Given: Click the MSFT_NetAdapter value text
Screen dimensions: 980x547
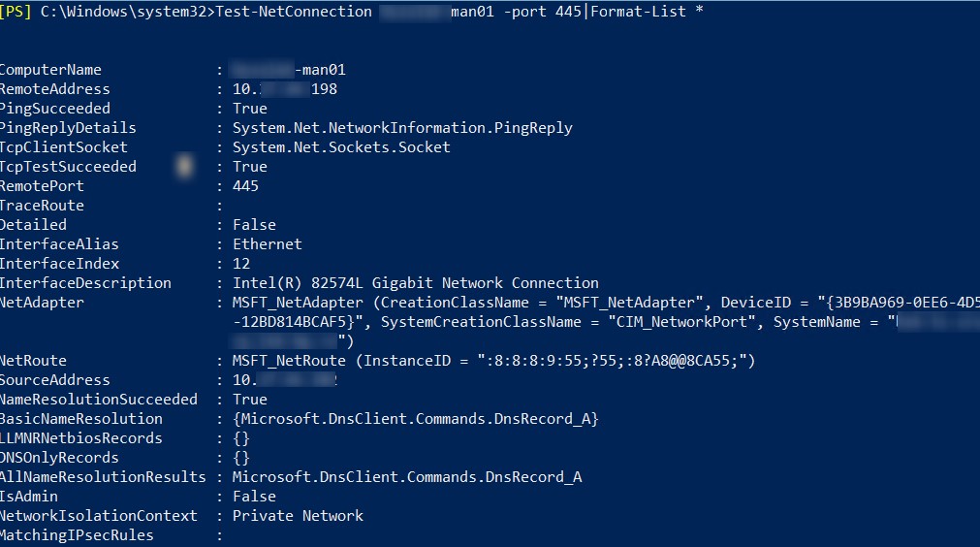Looking at the screenshot, I should 298,303.
